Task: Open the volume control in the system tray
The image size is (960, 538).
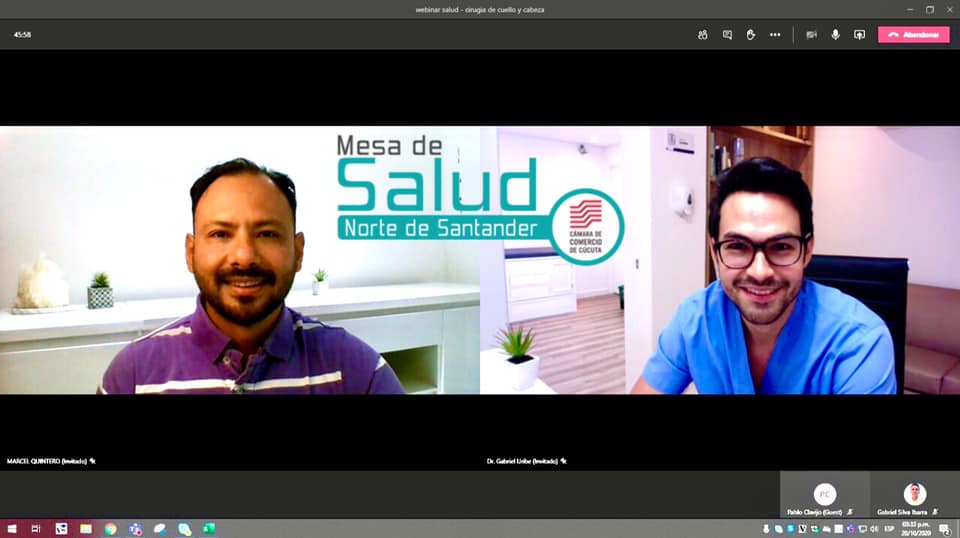Action: [x=874, y=529]
